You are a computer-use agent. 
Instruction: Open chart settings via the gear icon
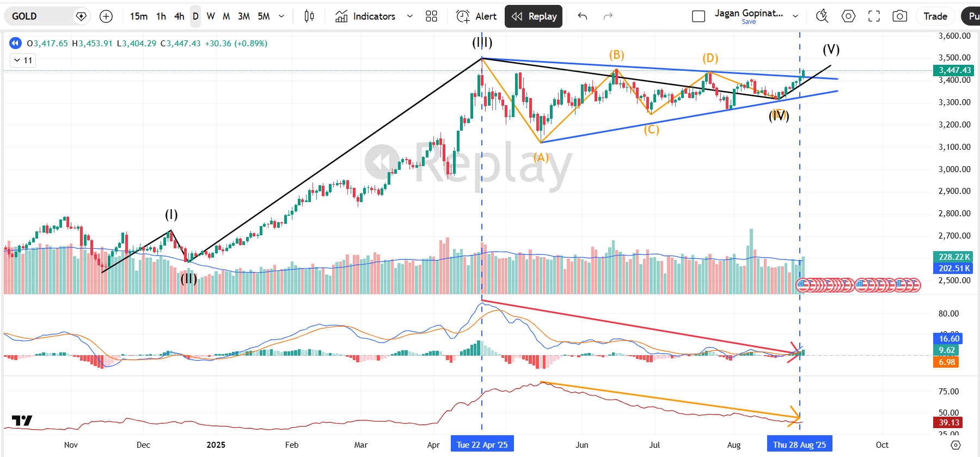tap(848, 16)
